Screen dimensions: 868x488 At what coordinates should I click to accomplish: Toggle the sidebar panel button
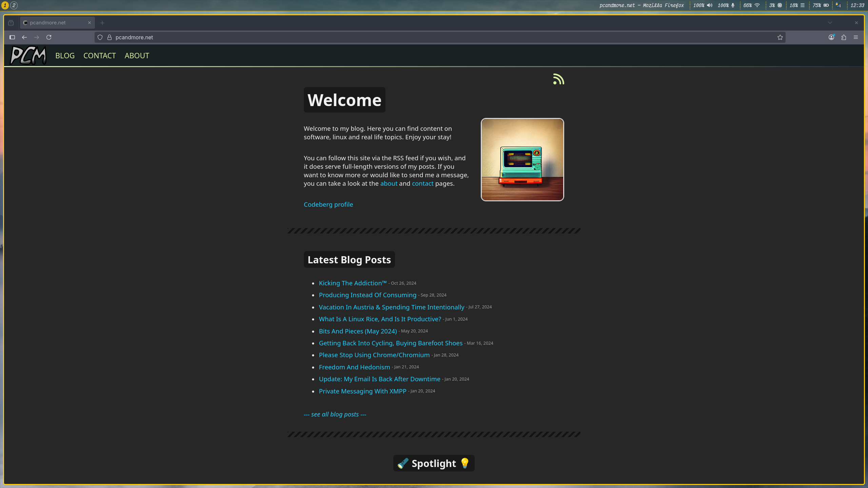click(x=12, y=37)
